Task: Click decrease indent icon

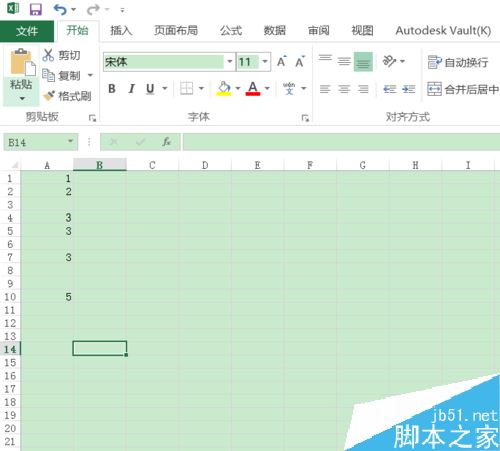Action: coord(390,89)
